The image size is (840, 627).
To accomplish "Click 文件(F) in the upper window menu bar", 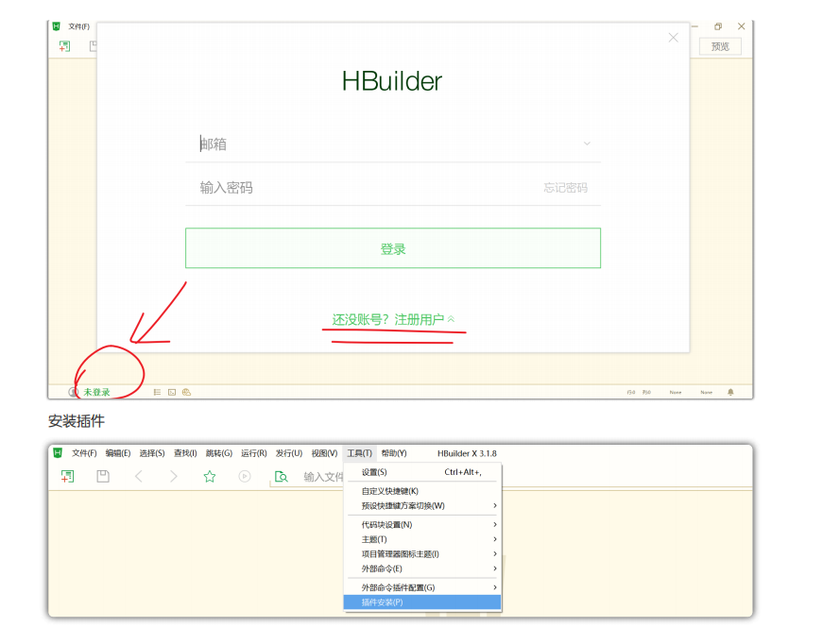I will [78, 26].
